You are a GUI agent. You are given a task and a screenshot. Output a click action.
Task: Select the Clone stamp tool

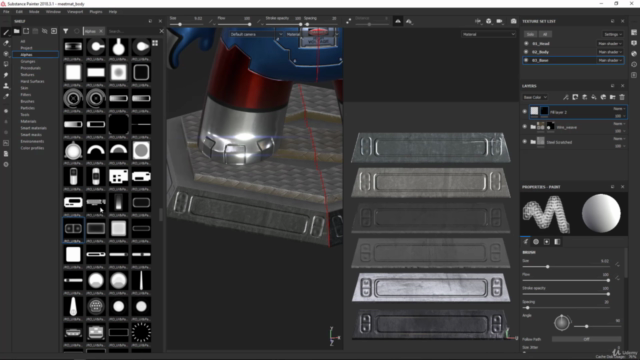6,86
